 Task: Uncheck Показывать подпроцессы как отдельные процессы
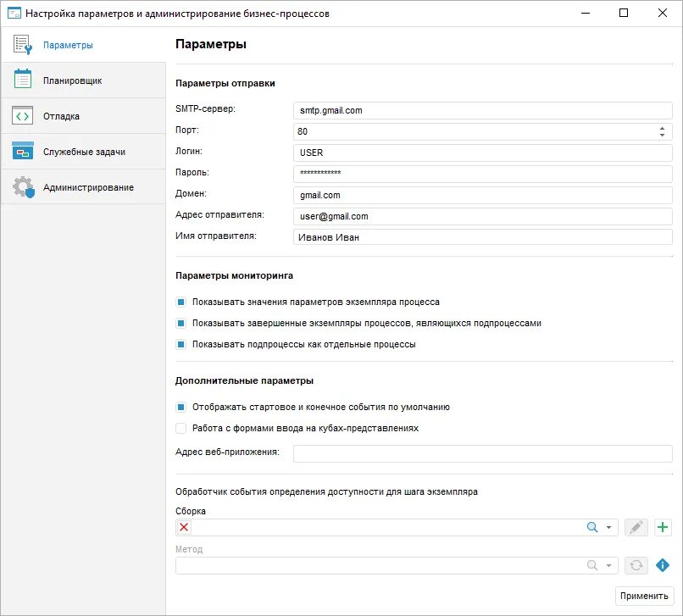pos(180,344)
